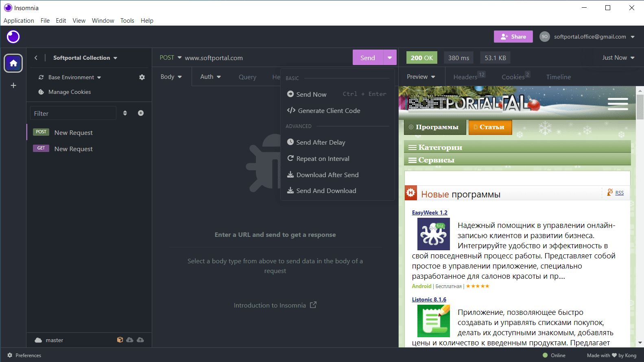Viewport: 644px width, 362px height.
Task: Click the Share button
Action: coord(513,37)
